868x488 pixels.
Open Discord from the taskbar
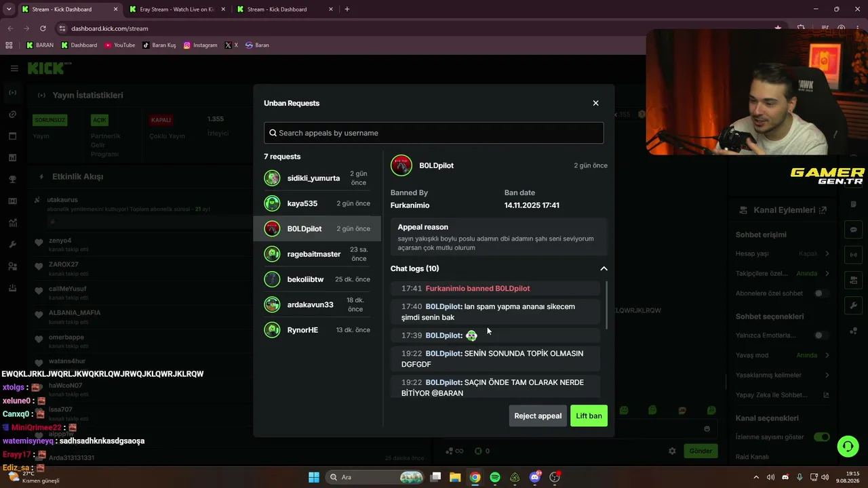pyautogui.click(x=535, y=477)
